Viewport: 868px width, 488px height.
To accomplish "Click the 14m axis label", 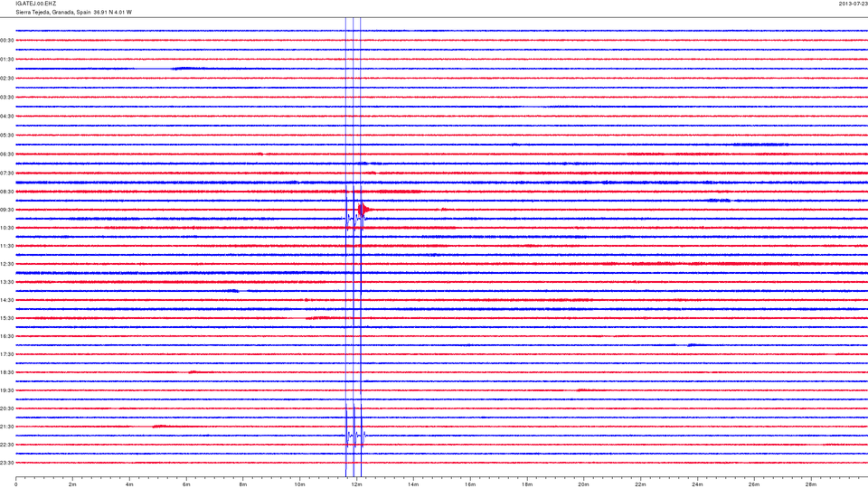I will (413, 484).
